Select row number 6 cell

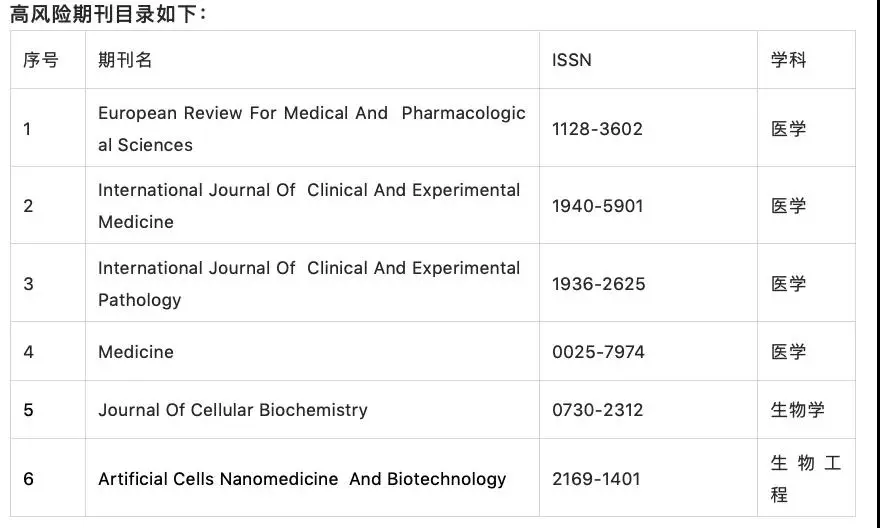[29, 479]
